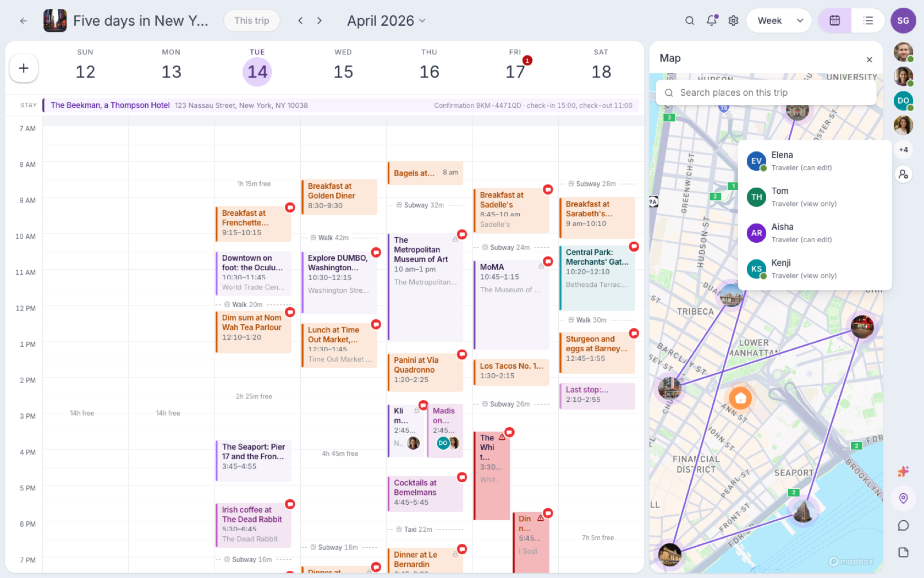The image size is (924, 578).
Task: Click the warning icon on The Whitney event
Action: click(x=502, y=438)
